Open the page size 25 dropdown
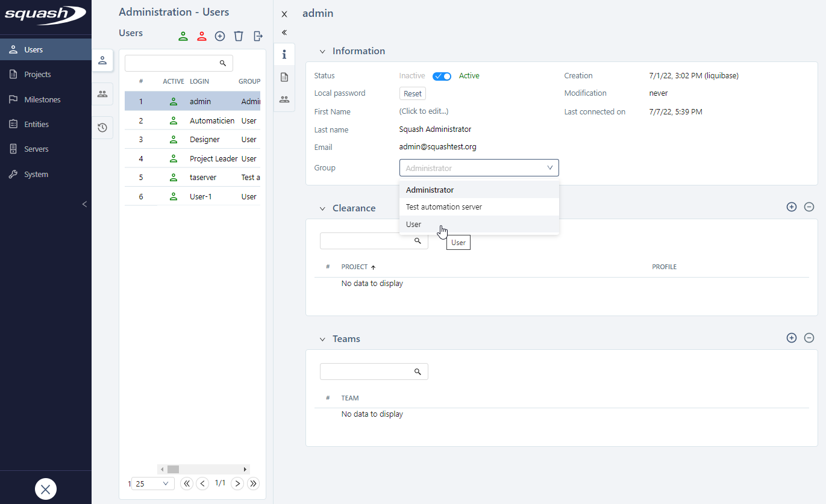This screenshot has width=826, height=504. [x=153, y=484]
